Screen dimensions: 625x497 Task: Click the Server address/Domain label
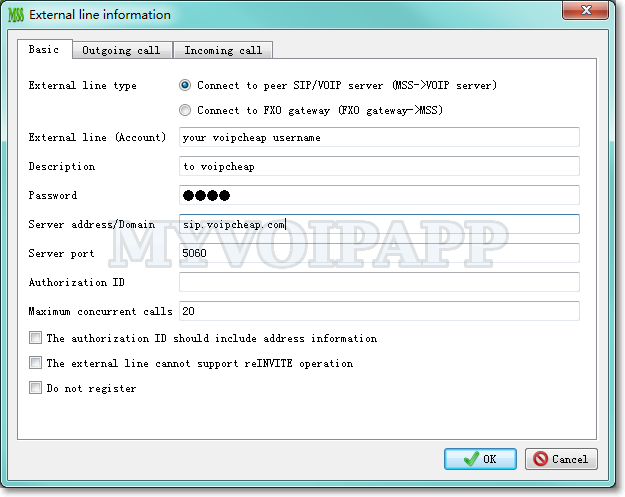click(92, 224)
